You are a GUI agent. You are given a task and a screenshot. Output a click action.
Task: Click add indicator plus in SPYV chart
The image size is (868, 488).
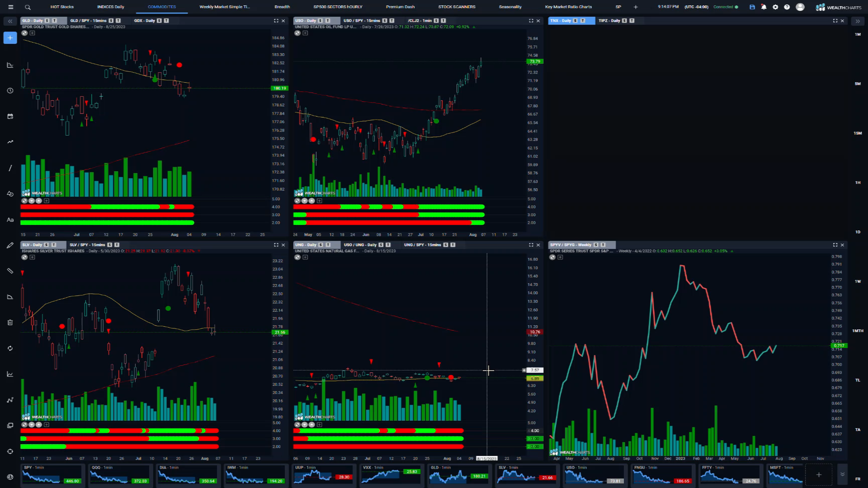click(560, 257)
